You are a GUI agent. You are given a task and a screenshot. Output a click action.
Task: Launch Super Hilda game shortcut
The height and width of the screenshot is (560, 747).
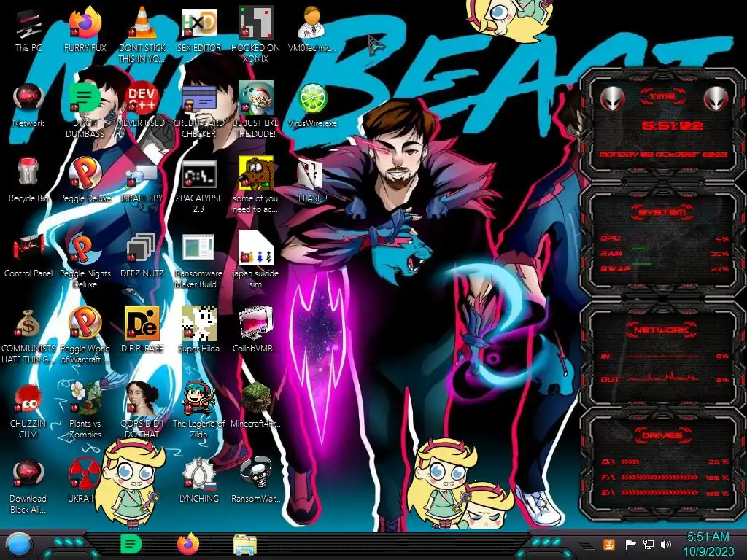click(198, 324)
